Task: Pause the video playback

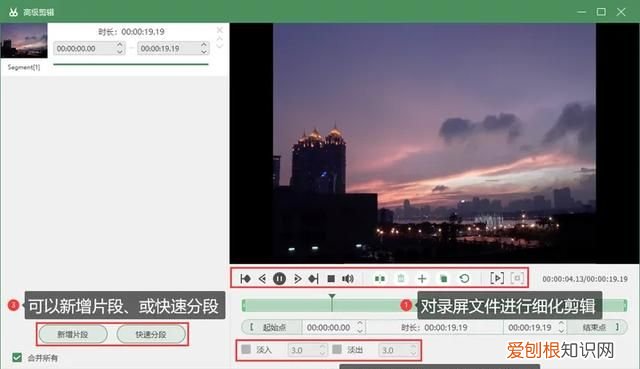Action: [279, 279]
